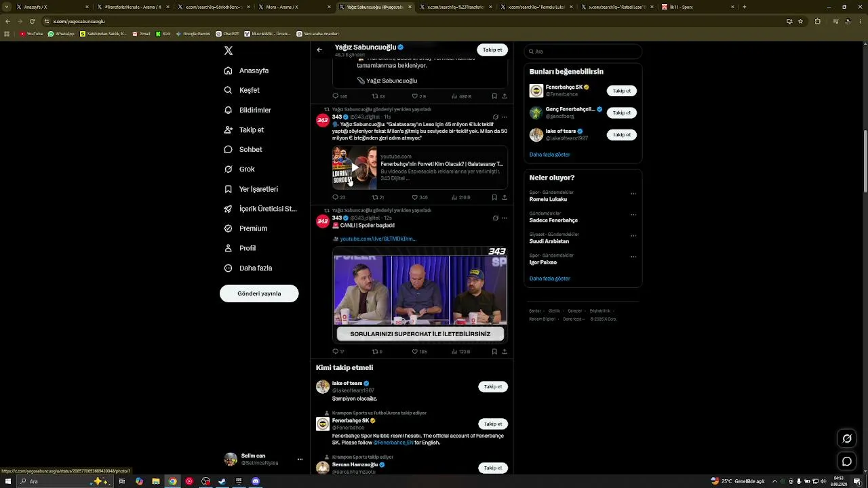Screen dimensions: 868x488
Task: Open more options on Leao transfer post
Action: point(505,117)
